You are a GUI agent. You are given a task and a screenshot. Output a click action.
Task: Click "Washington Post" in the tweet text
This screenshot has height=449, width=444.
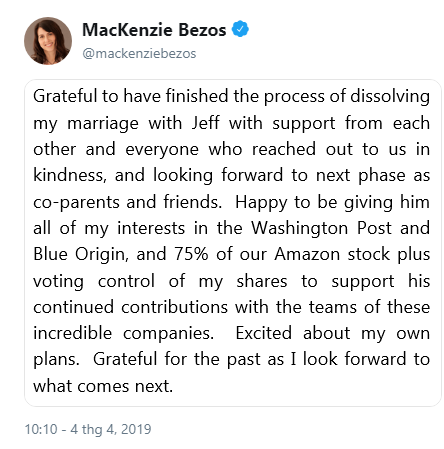pyautogui.click(x=321, y=228)
